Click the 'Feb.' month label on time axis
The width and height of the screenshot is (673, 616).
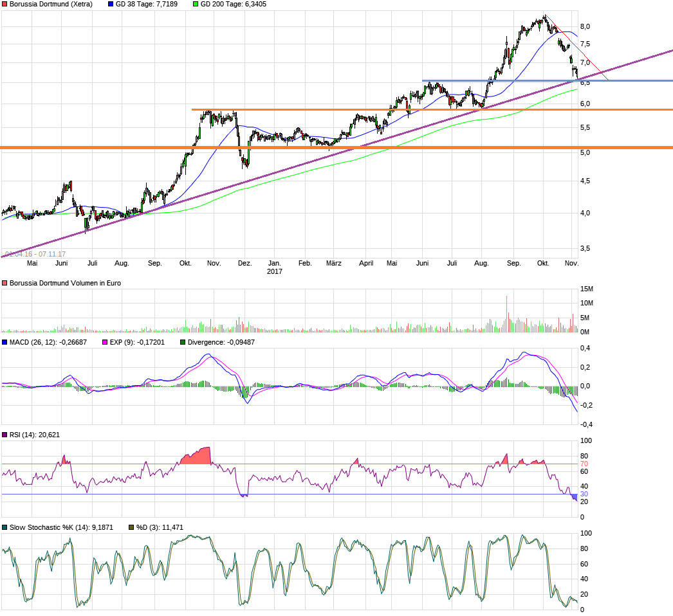(305, 264)
